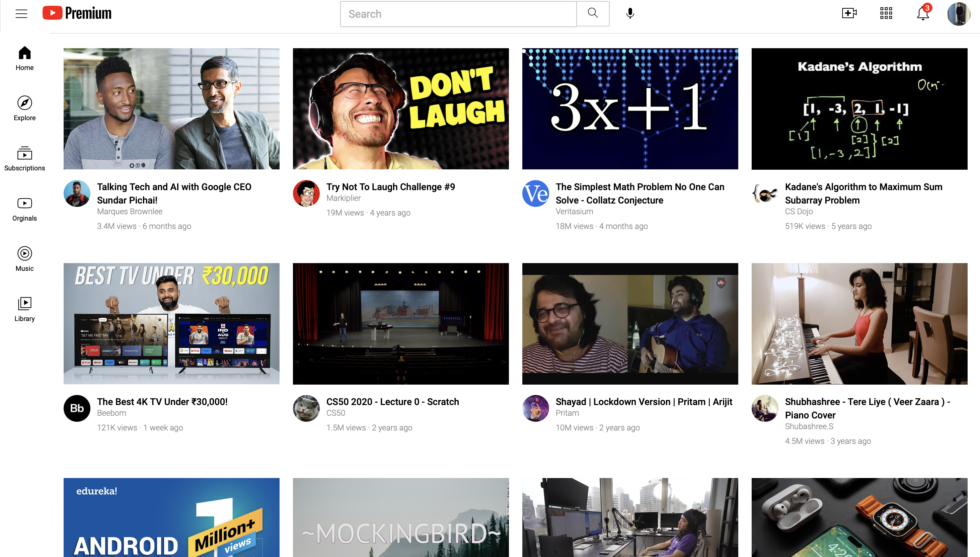This screenshot has width=980, height=557.
Task: Focus the Search input field
Action: 458,14
